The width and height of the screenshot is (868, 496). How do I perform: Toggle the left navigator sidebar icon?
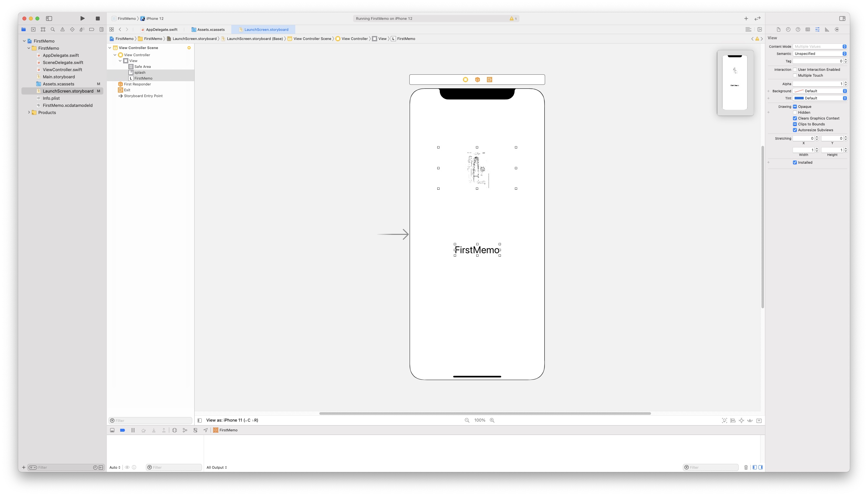pyautogui.click(x=49, y=19)
